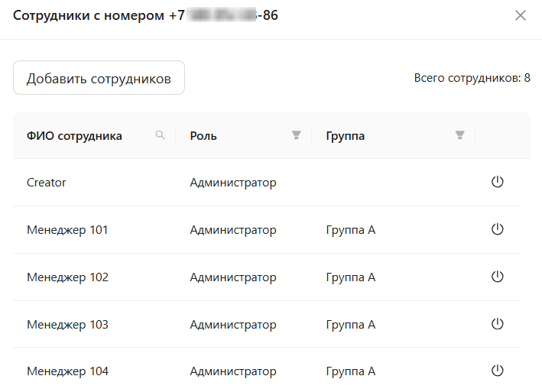
Task: Toggle power icon for Менеджер 102
Action: (x=497, y=277)
